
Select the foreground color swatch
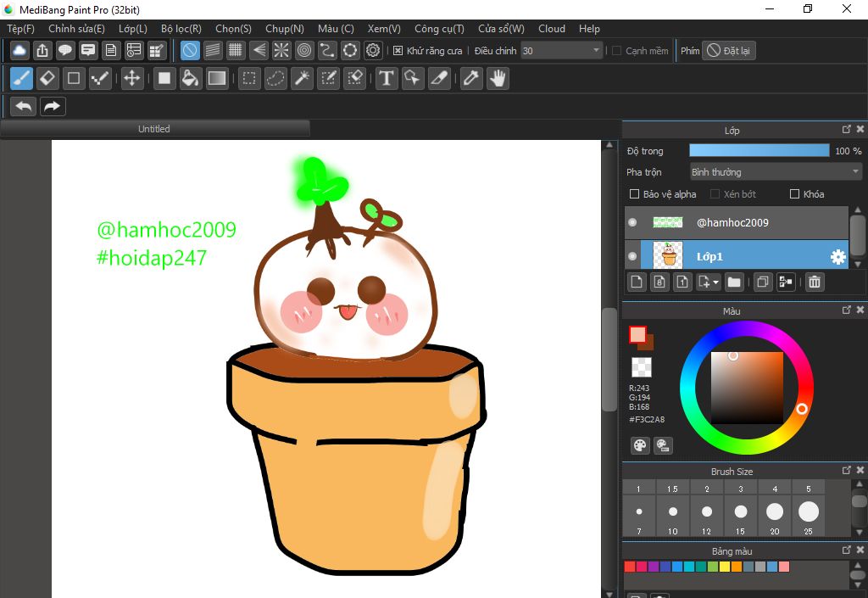pyautogui.click(x=637, y=335)
